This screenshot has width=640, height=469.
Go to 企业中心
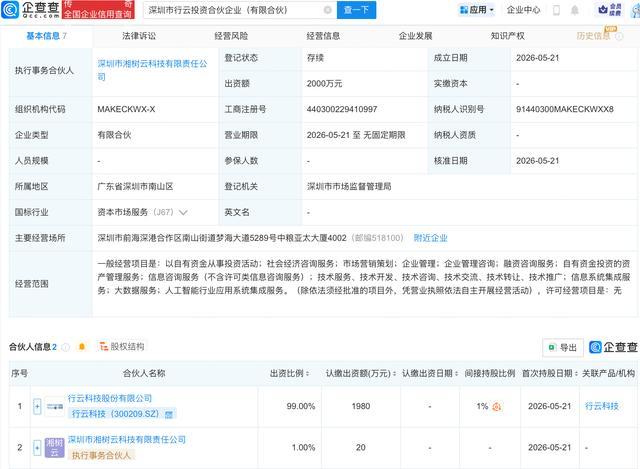[x=523, y=10]
